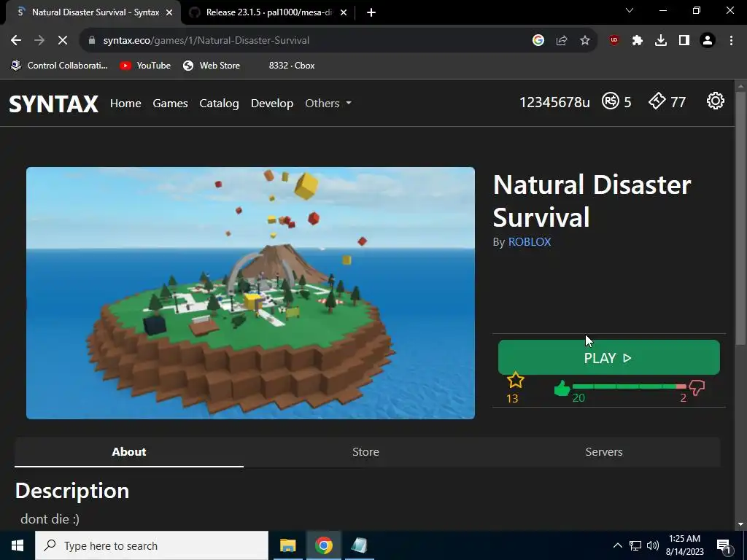Open the Web Store bookmark

(x=212, y=66)
